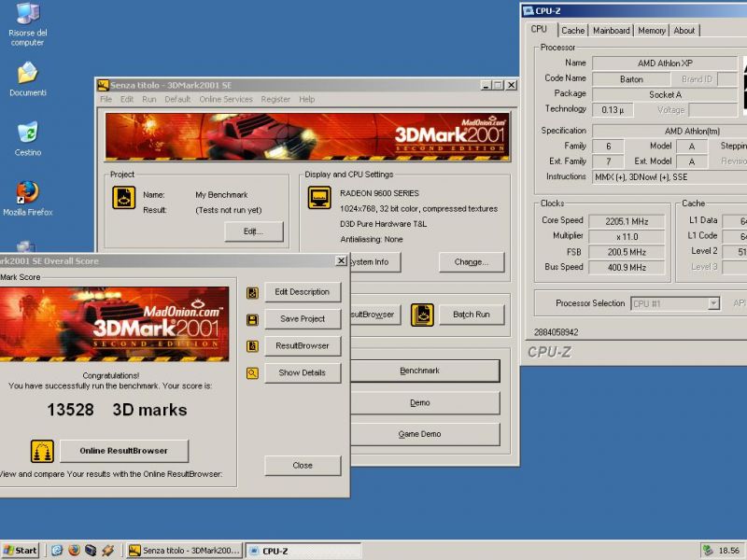The height and width of the screenshot is (560, 747).
Task: Click the AMD Athlon XP name field
Action: click(665, 63)
